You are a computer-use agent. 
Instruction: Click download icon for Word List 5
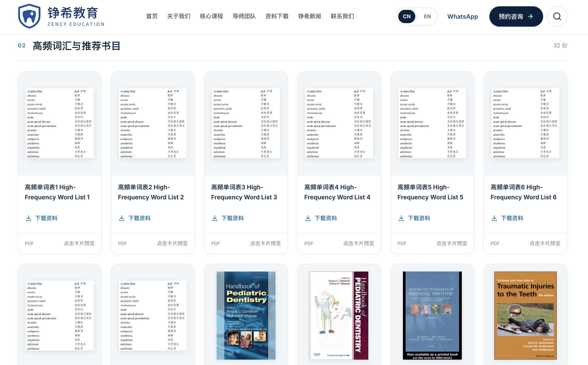(401, 218)
